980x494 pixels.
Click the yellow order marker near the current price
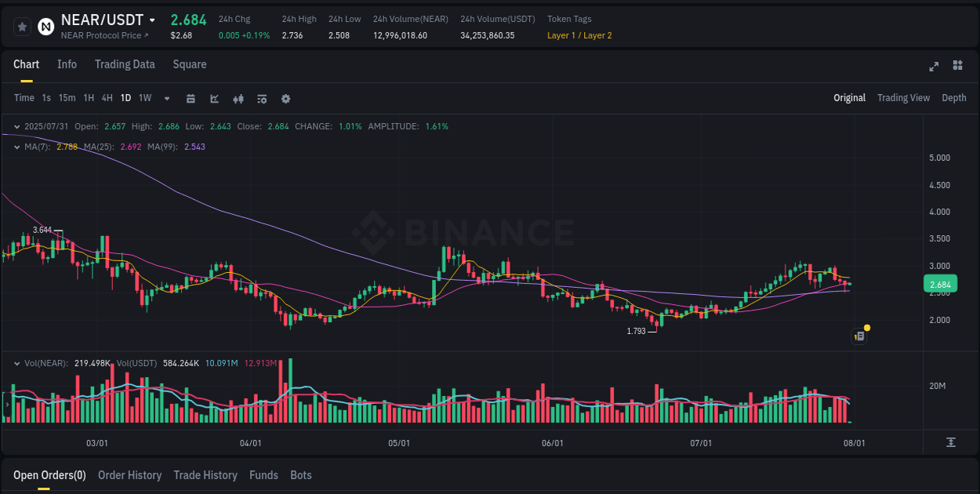[x=866, y=327]
